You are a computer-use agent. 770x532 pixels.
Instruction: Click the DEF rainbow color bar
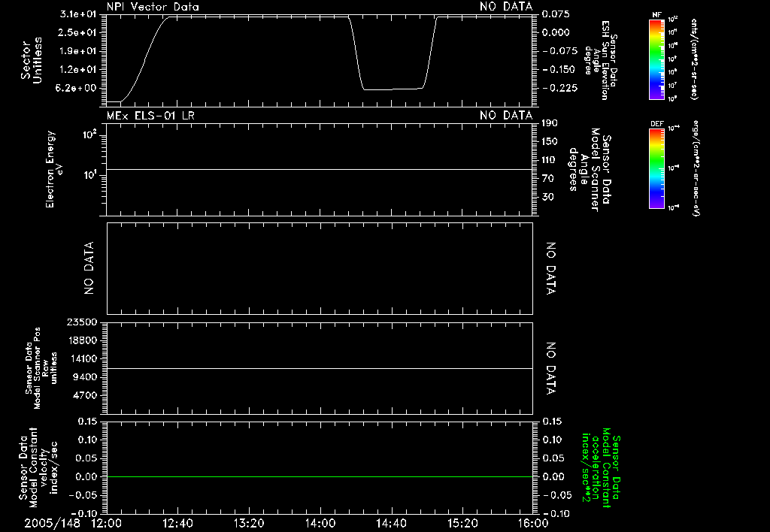coord(656,168)
